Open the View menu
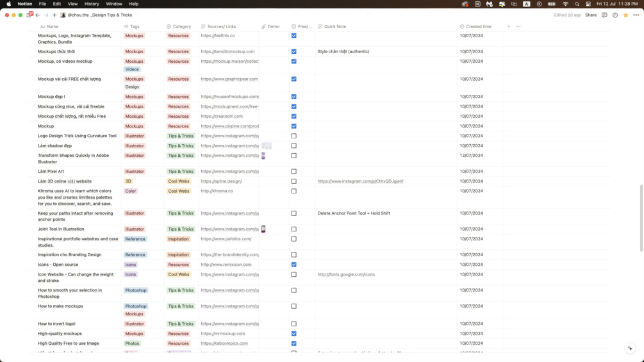 (x=72, y=4)
